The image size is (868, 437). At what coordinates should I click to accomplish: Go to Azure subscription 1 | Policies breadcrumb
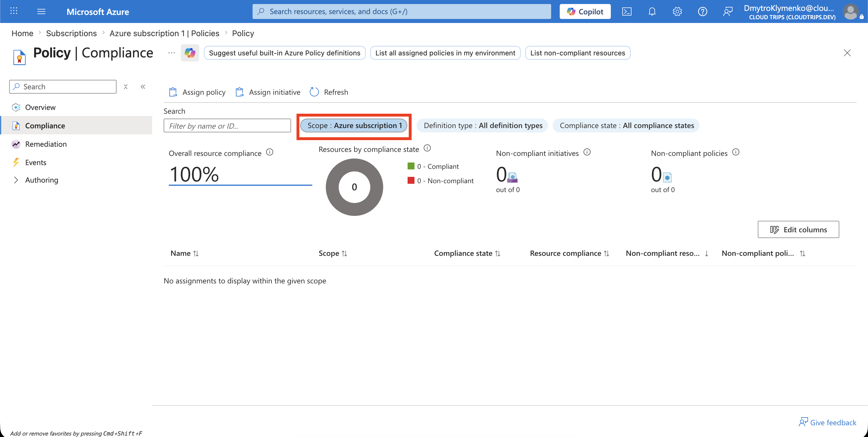click(164, 33)
